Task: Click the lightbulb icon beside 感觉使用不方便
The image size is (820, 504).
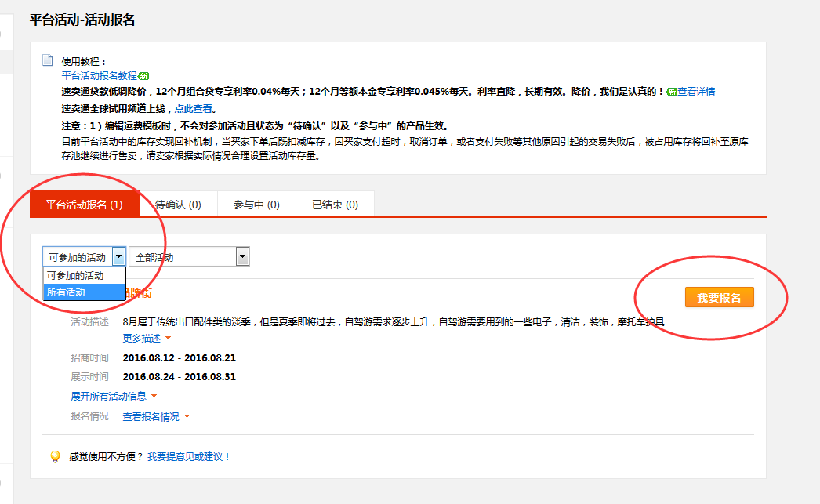Action: pyautogui.click(x=55, y=456)
